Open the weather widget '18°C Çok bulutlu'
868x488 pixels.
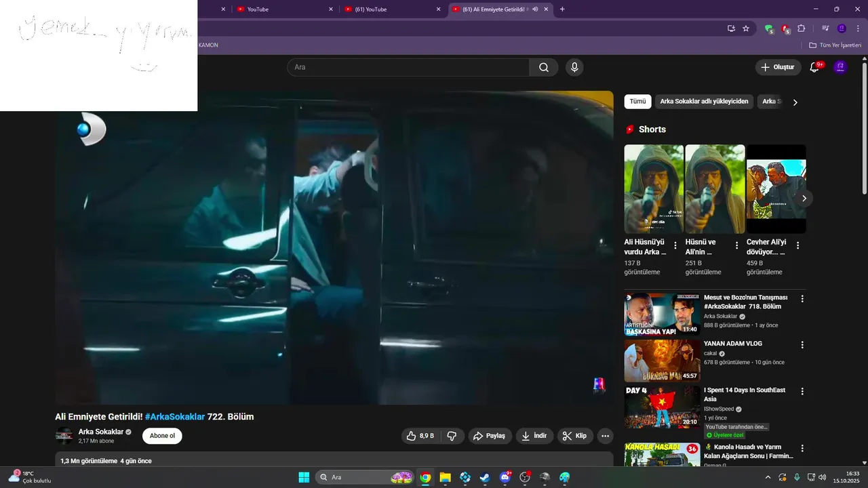(29, 477)
